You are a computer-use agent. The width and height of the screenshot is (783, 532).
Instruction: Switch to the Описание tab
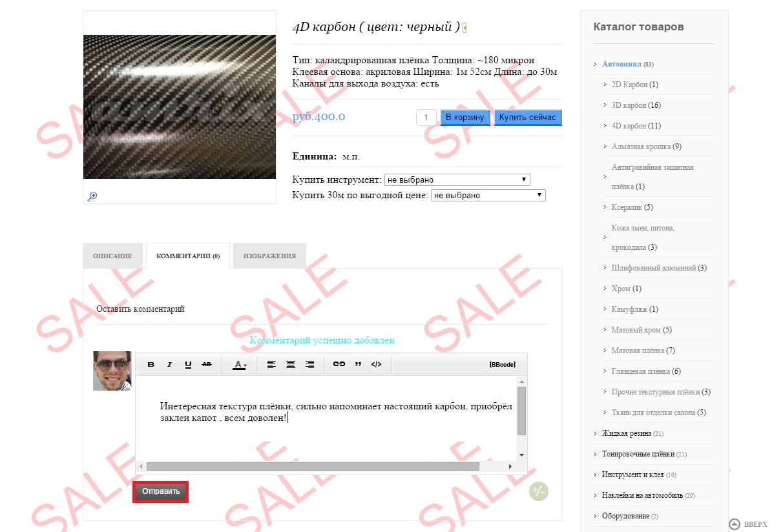(x=112, y=256)
